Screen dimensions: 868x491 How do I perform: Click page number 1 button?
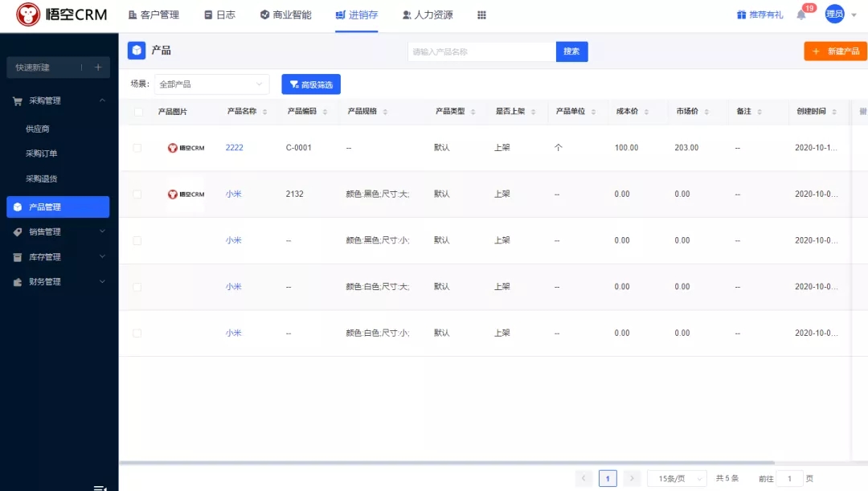click(608, 478)
